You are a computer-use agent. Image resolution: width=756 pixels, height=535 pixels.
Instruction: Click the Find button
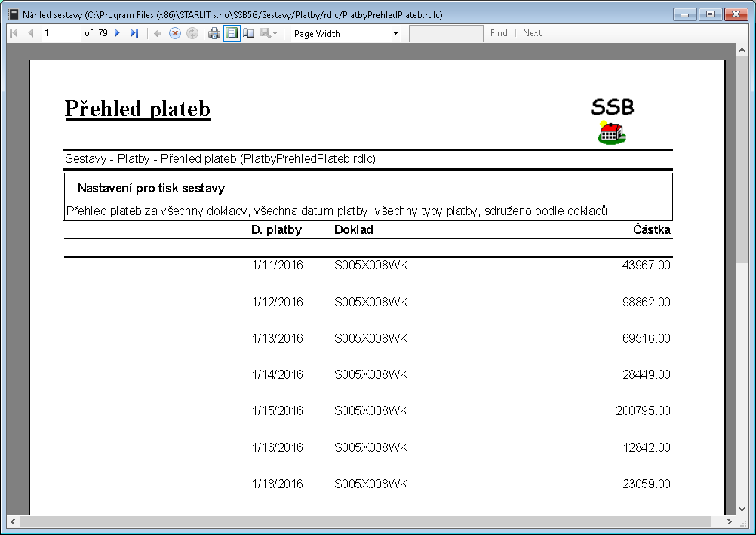499,33
